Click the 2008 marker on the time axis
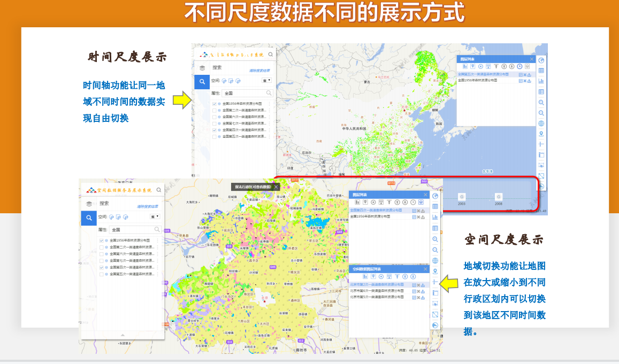The height and width of the screenshot is (364, 619). tap(499, 197)
